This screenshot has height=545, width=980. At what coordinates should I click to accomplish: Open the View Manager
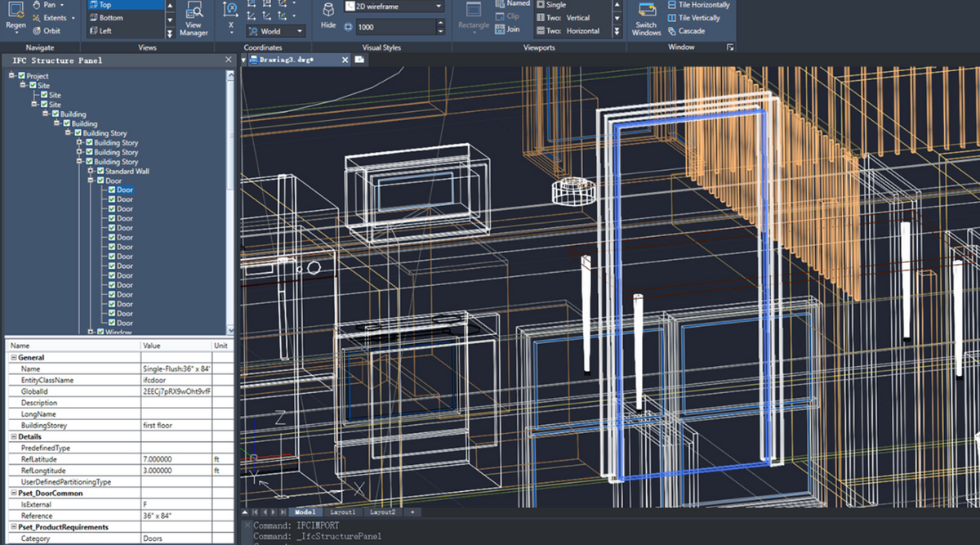194,16
